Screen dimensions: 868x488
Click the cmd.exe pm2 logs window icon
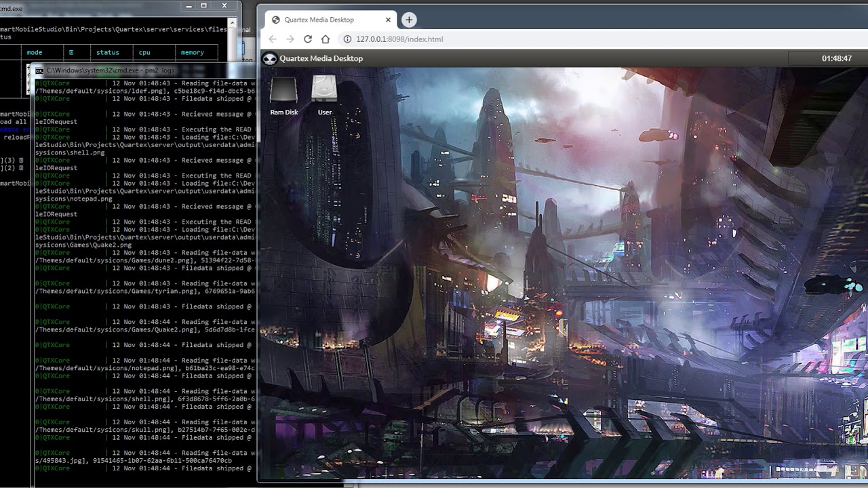pos(39,70)
